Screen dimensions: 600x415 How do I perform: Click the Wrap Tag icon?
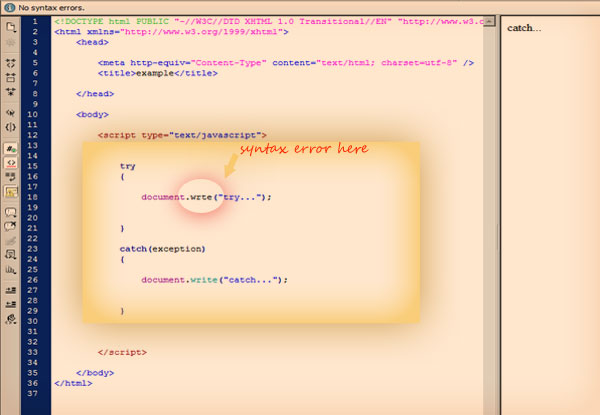pos(11,241)
